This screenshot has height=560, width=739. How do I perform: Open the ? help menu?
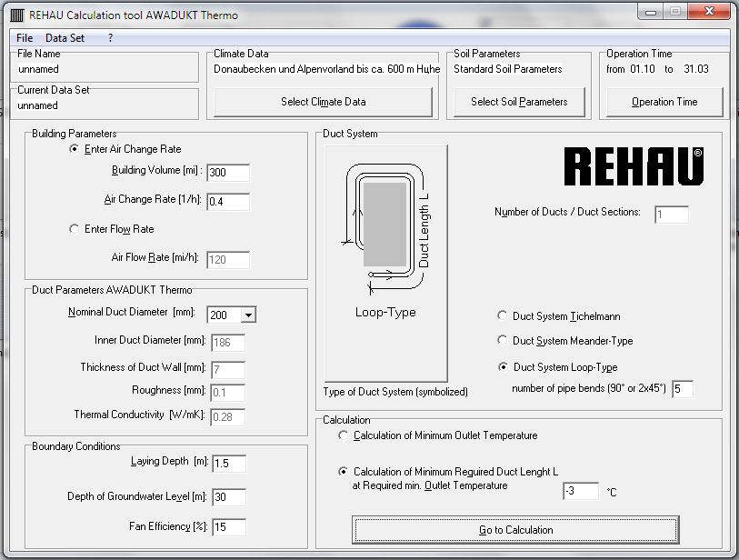[110, 38]
